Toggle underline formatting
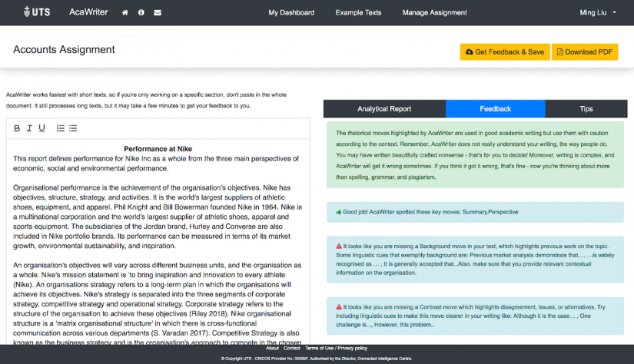The height and width of the screenshot is (364, 634). coord(41,128)
